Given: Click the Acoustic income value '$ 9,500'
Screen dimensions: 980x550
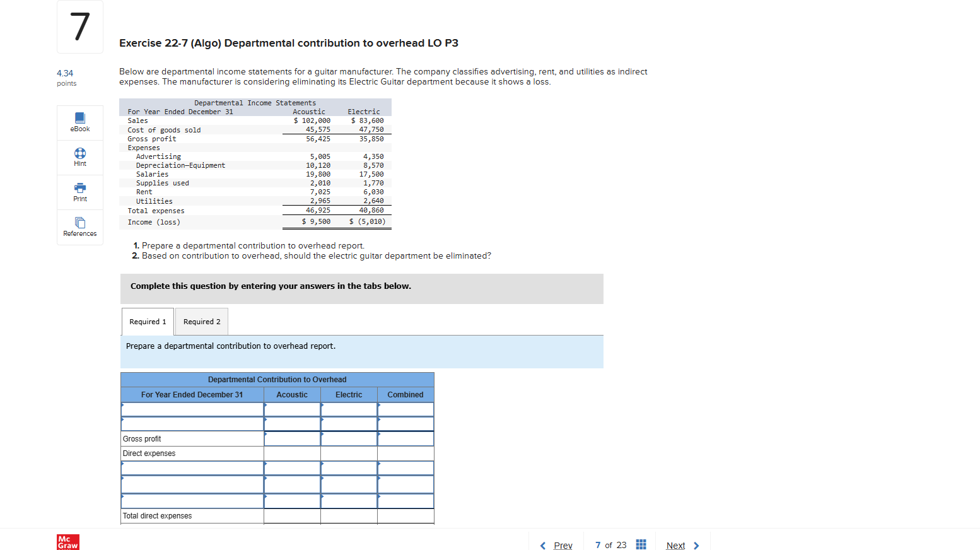Looking at the screenshot, I should pos(316,221).
